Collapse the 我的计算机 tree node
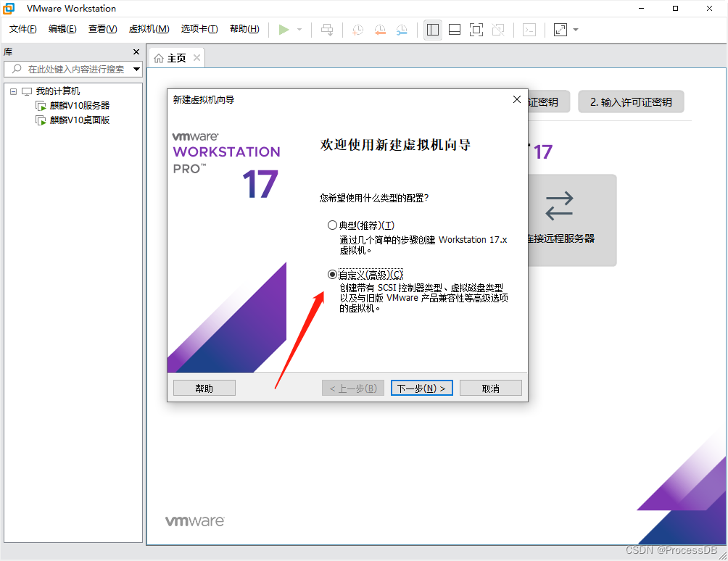Image resolution: width=728 pixels, height=561 pixels. [x=14, y=91]
